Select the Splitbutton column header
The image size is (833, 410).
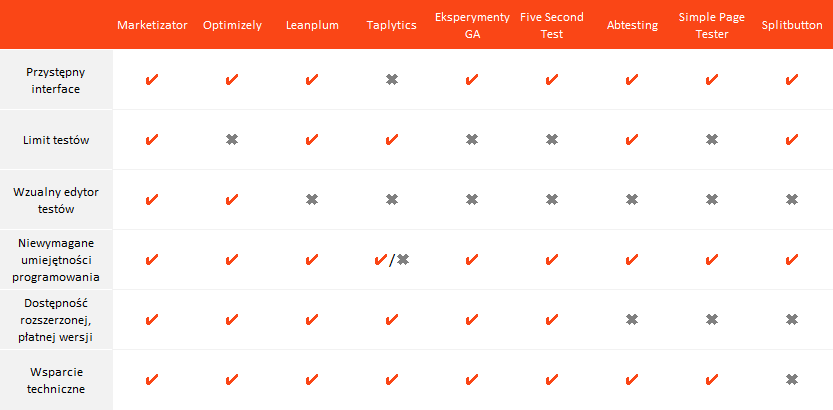point(792,25)
